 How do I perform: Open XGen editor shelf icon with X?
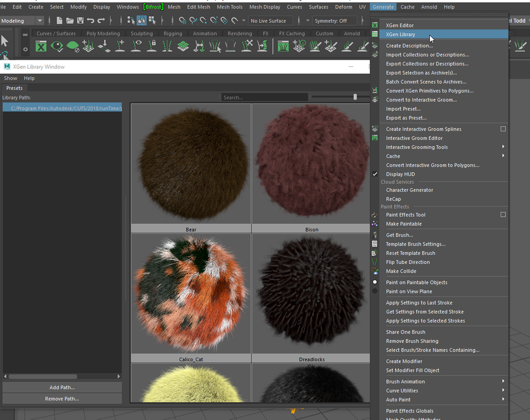click(x=41, y=46)
